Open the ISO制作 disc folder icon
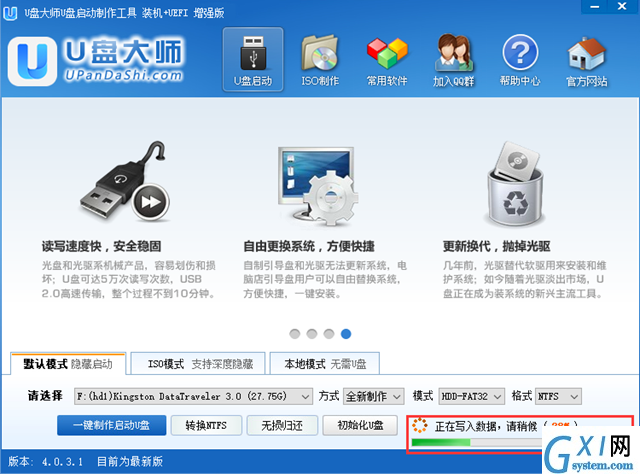This screenshot has height=474, width=640. pyautogui.click(x=320, y=61)
